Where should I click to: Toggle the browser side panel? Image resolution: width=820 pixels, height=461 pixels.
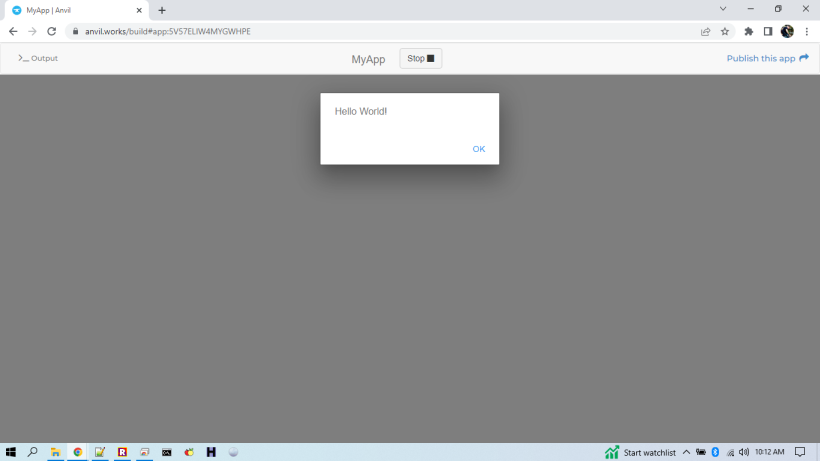[767, 31]
